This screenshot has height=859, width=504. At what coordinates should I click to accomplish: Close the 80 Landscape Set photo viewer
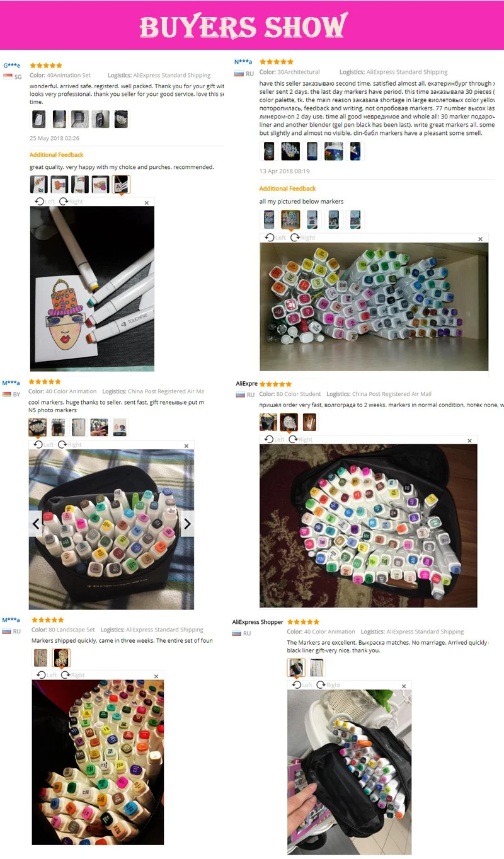click(156, 676)
